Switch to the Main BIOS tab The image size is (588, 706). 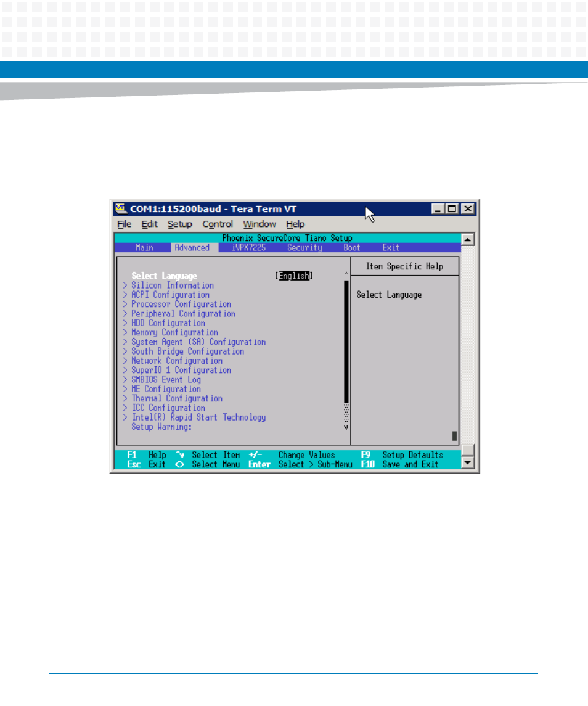pos(144,248)
